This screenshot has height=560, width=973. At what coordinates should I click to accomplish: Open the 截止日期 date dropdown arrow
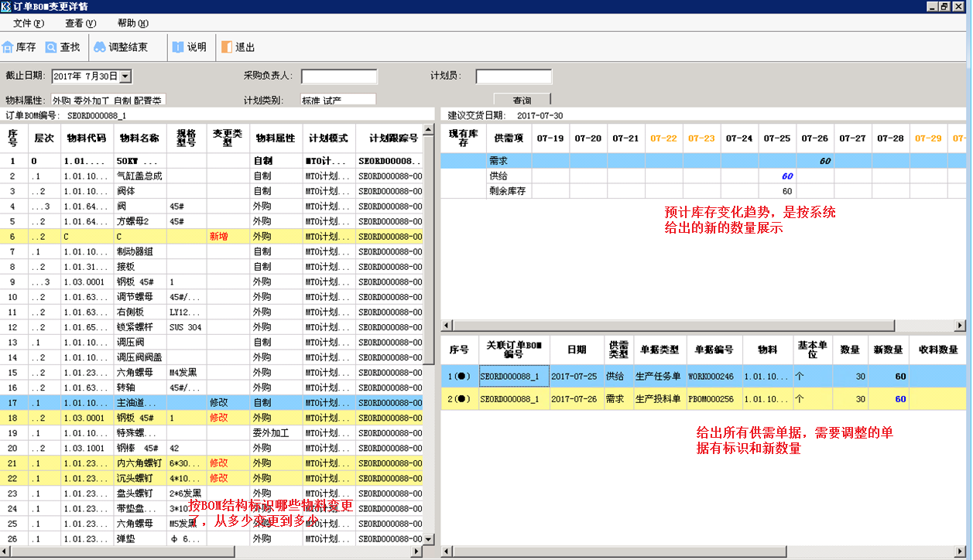point(125,76)
